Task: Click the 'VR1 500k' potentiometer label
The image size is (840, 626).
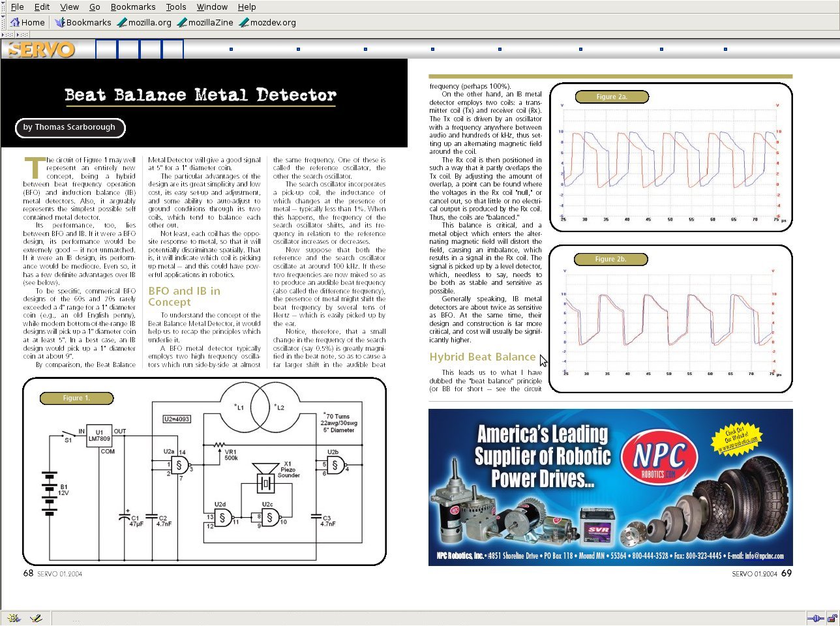Action: click(x=231, y=455)
